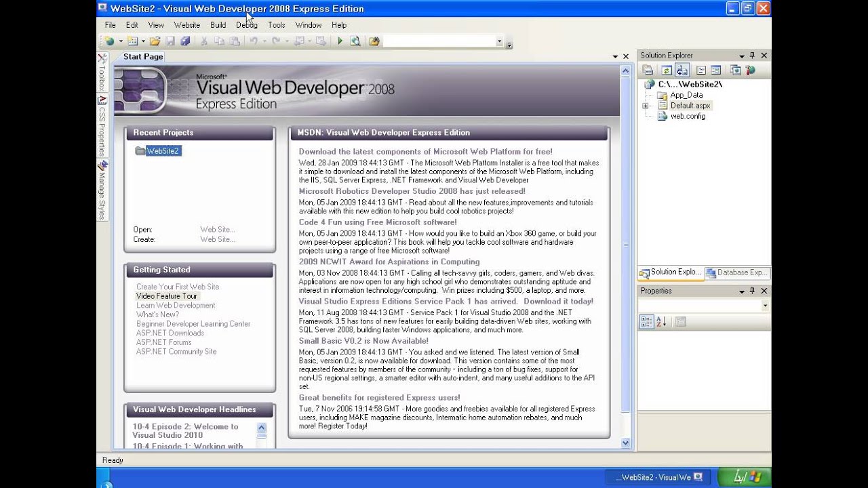Open the Find combo box dropdown arrow
Viewport: 868px width, 488px height.
(500, 41)
